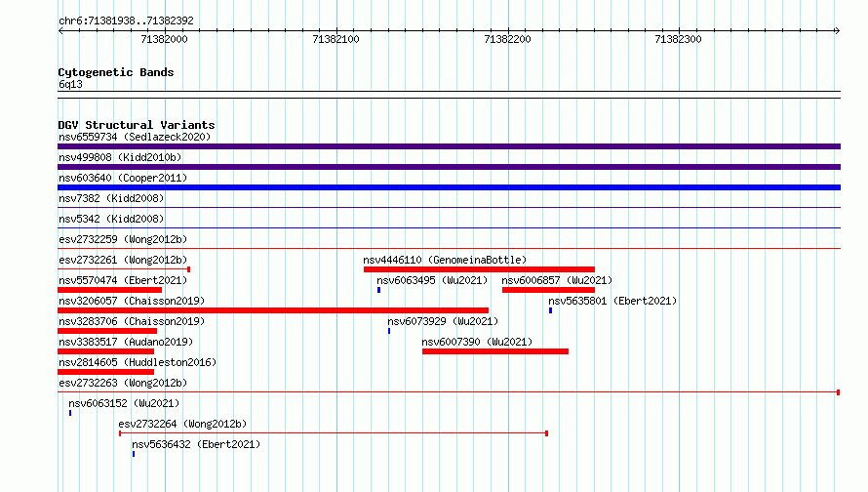868x492 pixels.
Task: Click the purple bar under nsv6559734
Action: point(449,146)
